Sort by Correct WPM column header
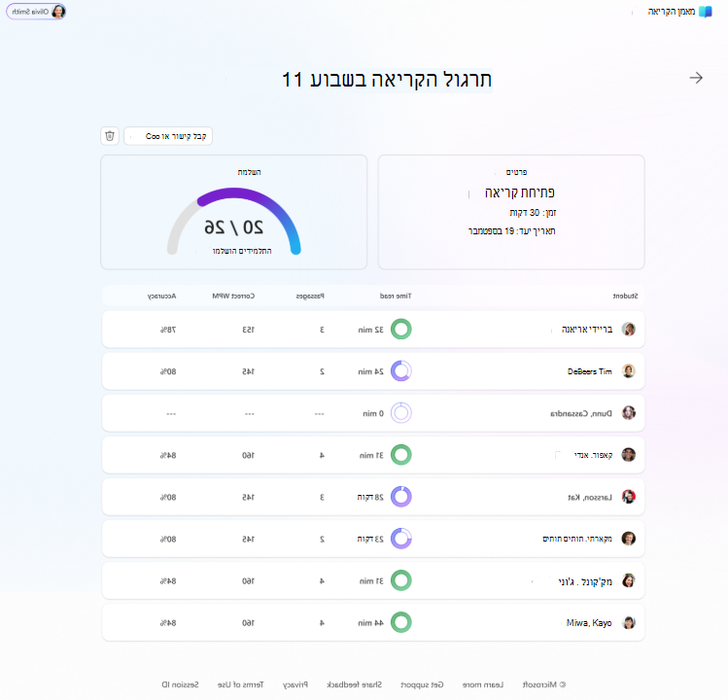The width and height of the screenshot is (728, 700). [233, 296]
